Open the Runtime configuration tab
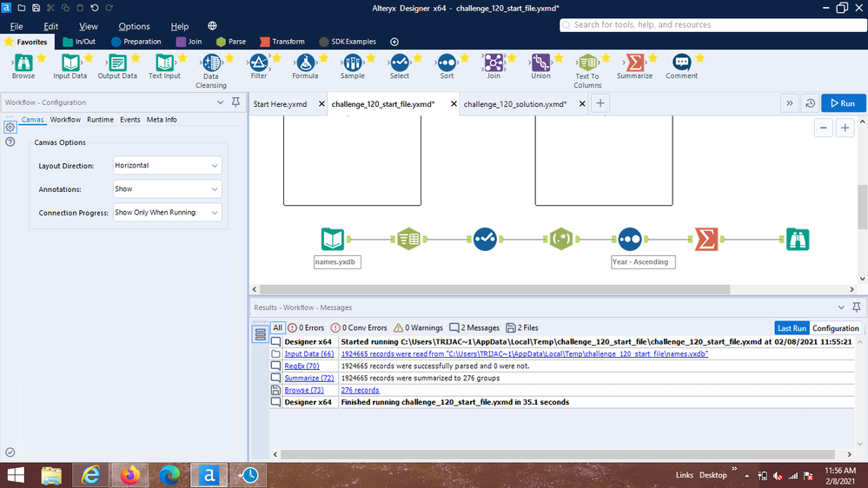The width and height of the screenshot is (868, 488). pyautogui.click(x=100, y=120)
